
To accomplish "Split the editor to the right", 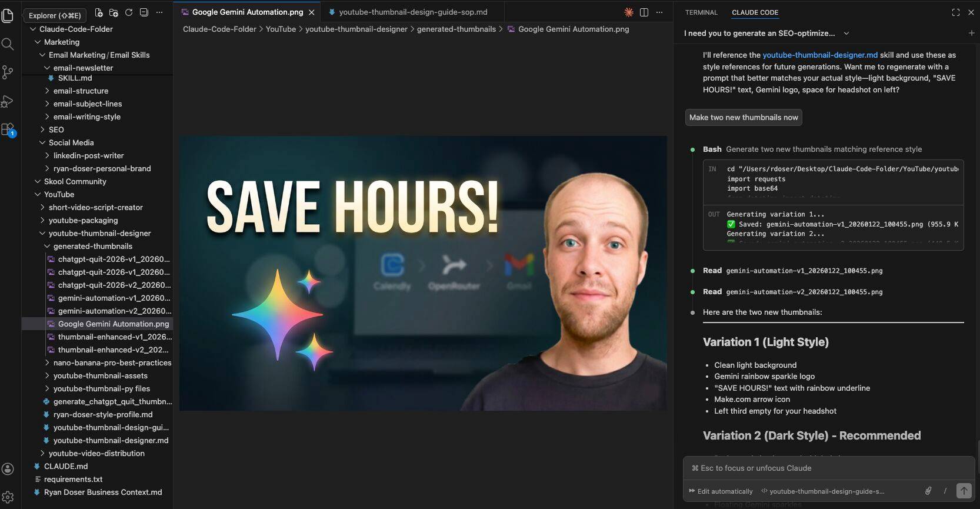I will point(644,12).
